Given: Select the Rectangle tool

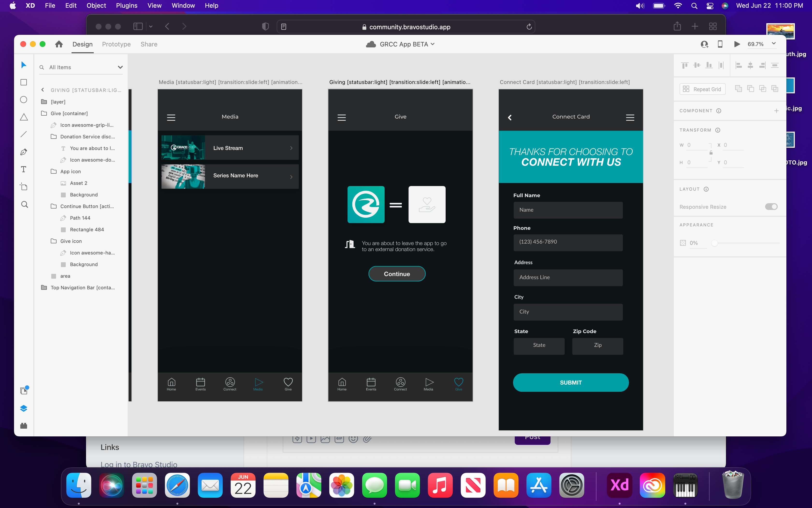Looking at the screenshot, I should (23, 82).
